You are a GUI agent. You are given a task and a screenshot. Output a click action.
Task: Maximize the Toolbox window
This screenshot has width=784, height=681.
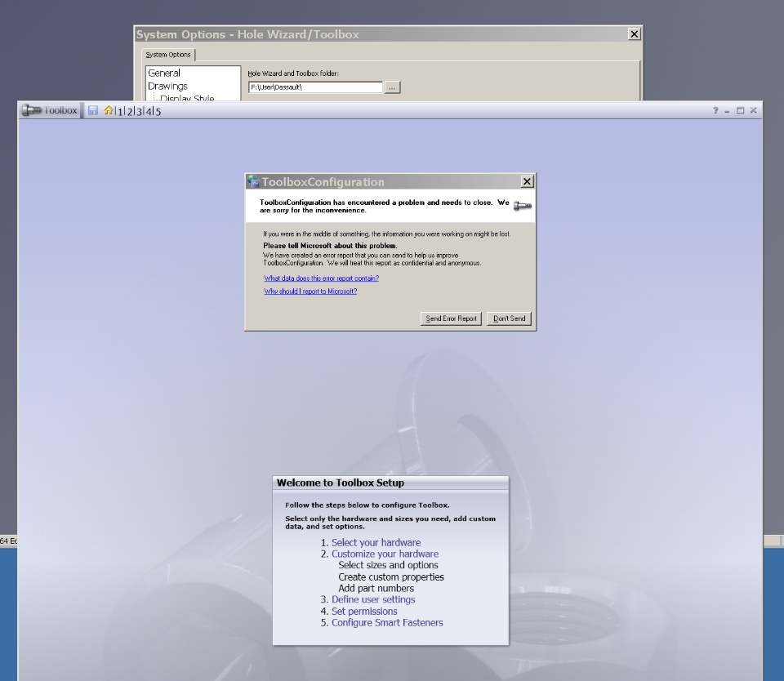(740, 110)
